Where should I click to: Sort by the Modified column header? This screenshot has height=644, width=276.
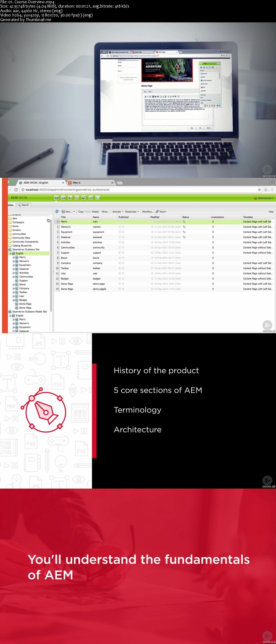pyautogui.click(x=165, y=217)
